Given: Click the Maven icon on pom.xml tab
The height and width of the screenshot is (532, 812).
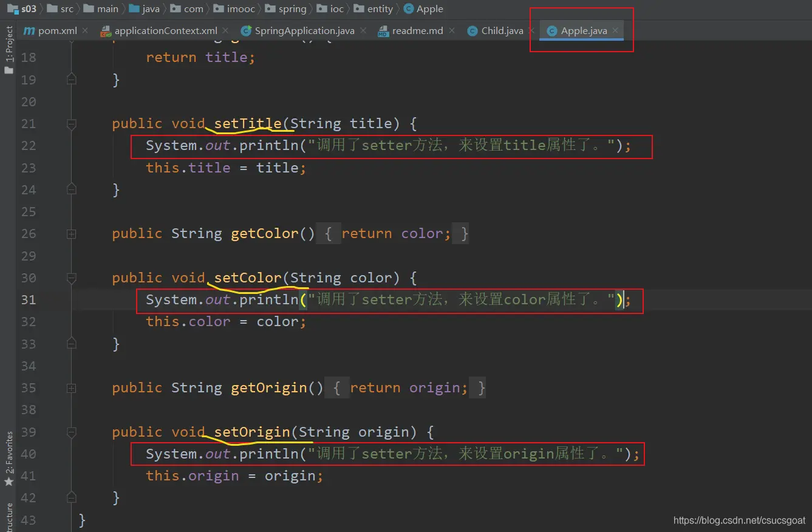Looking at the screenshot, I should pyautogui.click(x=29, y=31).
